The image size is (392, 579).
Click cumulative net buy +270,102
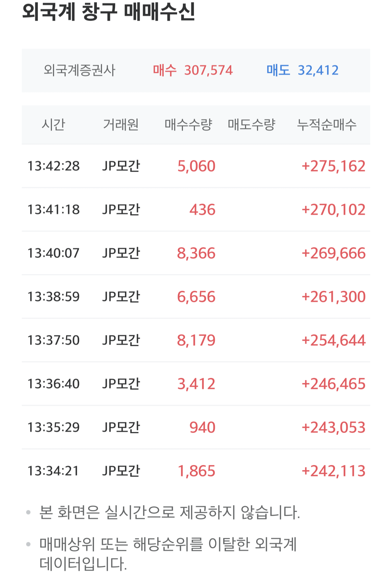(334, 210)
